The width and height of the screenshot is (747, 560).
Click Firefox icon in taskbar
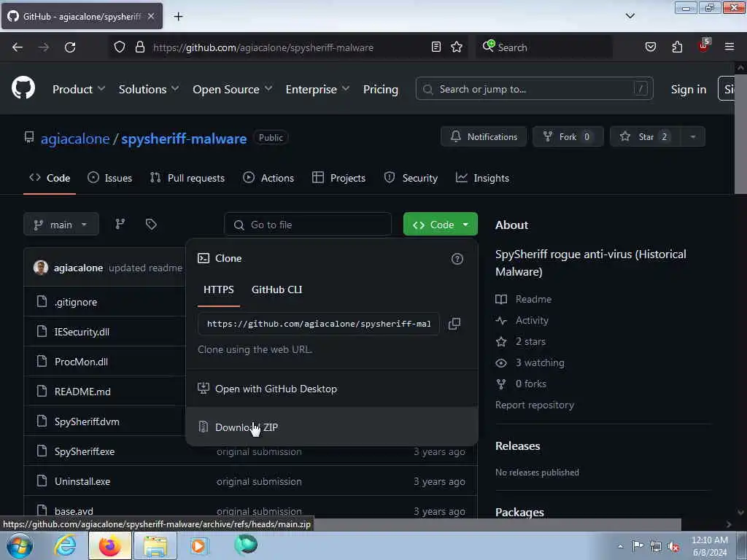coord(109,545)
